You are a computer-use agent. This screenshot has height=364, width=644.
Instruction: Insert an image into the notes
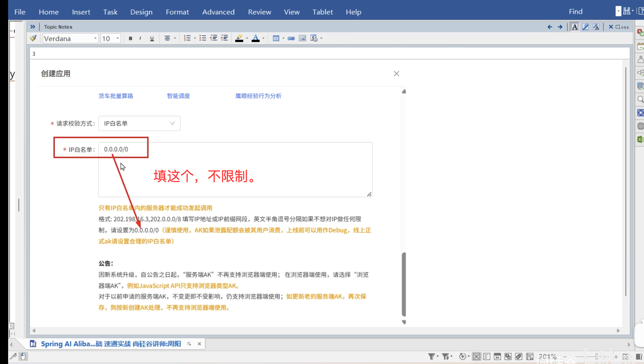(x=302, y=38)
